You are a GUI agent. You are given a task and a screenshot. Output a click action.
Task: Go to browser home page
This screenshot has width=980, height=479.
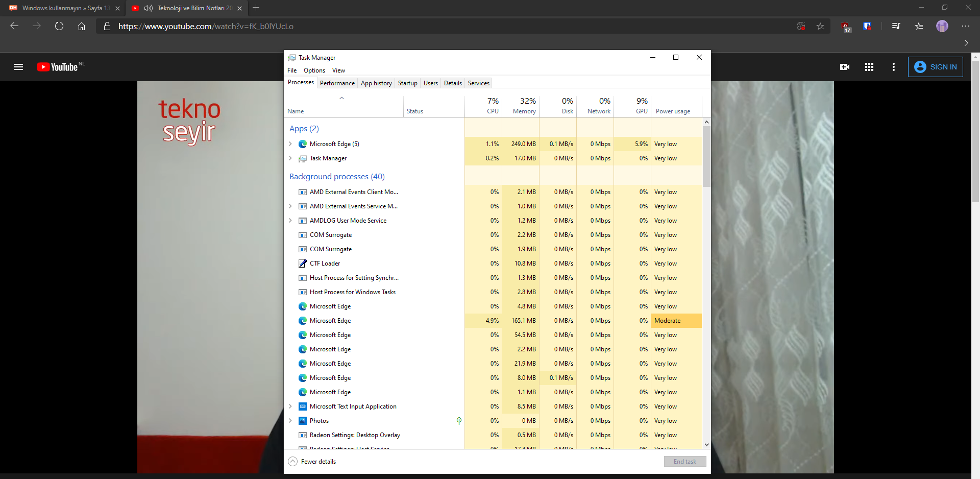coord(82,26)
